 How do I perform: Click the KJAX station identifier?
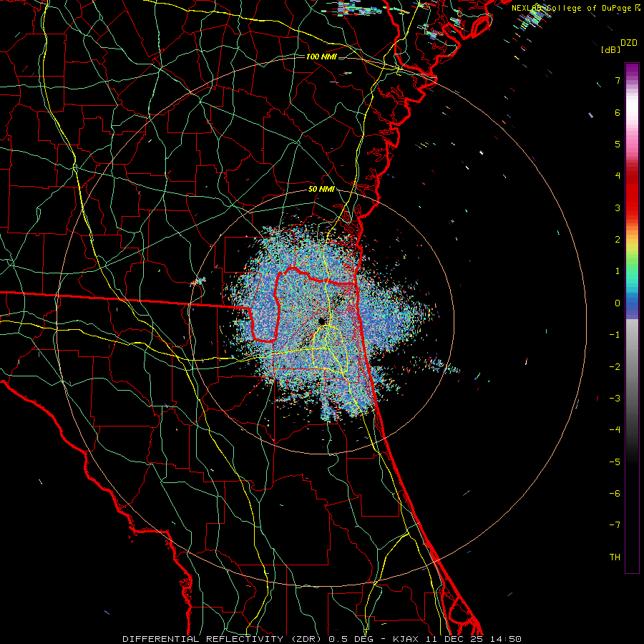click(x=406, y=639)
